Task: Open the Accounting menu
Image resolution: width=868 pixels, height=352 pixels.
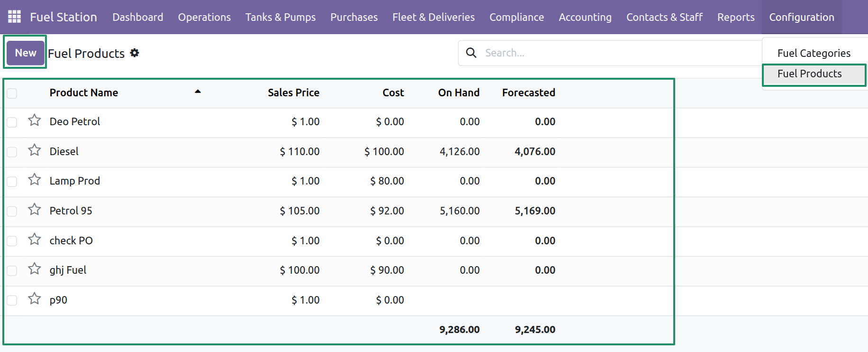Action: 585,17
